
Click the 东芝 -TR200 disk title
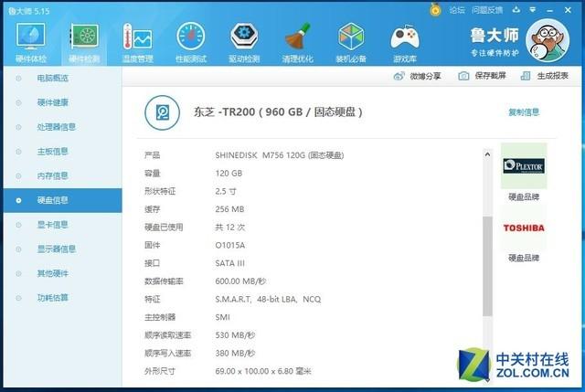(278, 111)
